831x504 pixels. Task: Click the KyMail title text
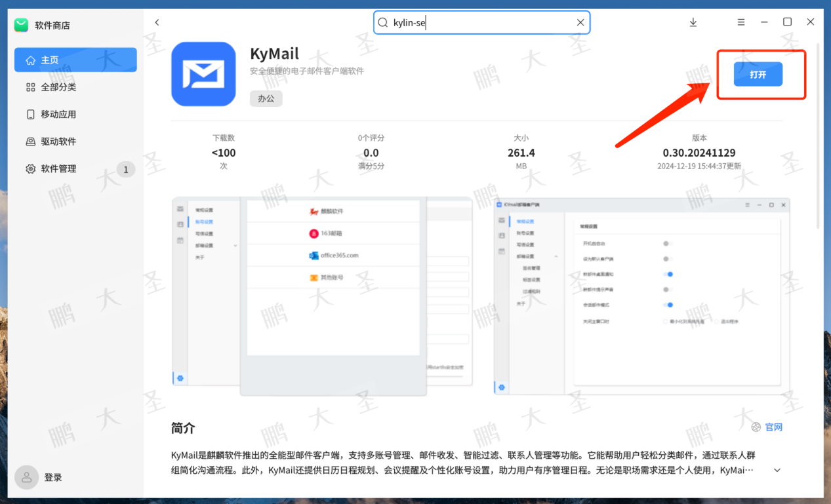pos(275,54)
